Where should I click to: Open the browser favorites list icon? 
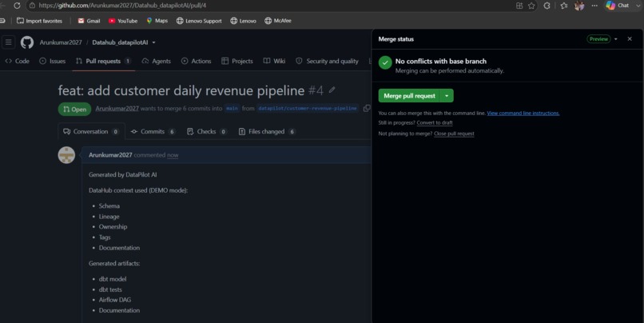[x=564, y=6]
